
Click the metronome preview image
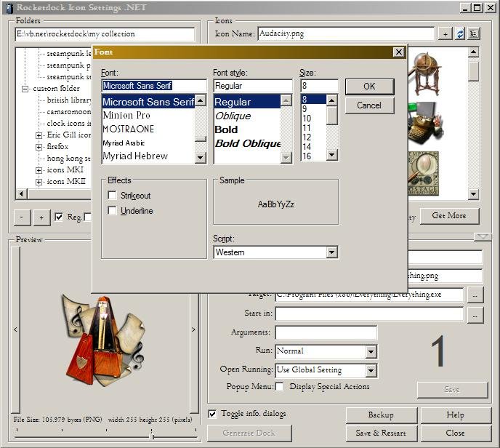pyautogui.click(x=104, y=341)
